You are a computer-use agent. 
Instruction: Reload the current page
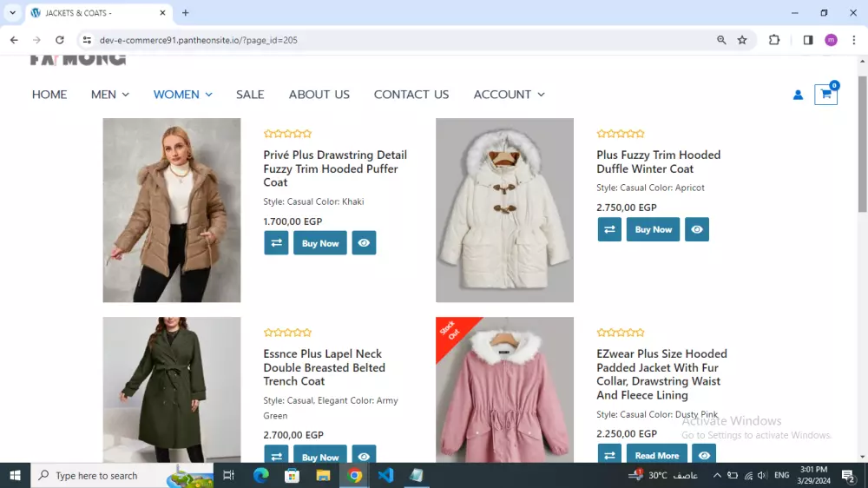[x=60, y=40]
